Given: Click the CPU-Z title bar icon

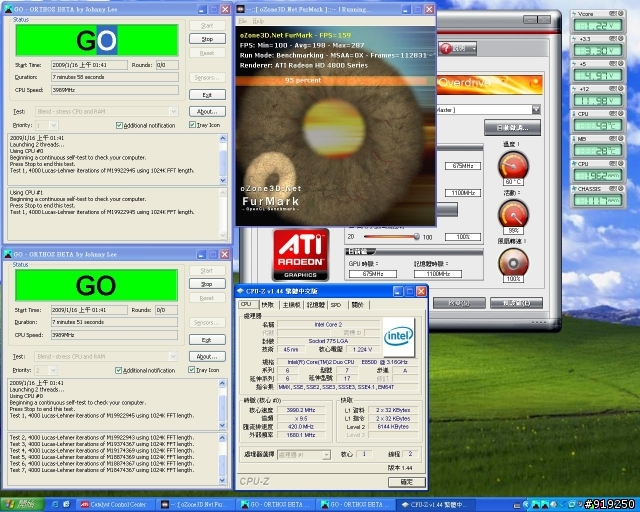Looking at the screenshot, I should point(240,291).
